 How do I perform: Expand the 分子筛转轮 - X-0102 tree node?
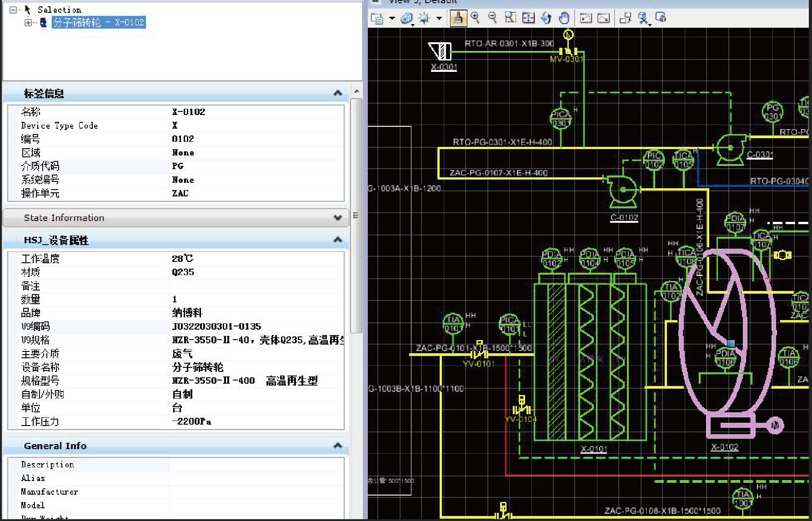click(28, 22)
